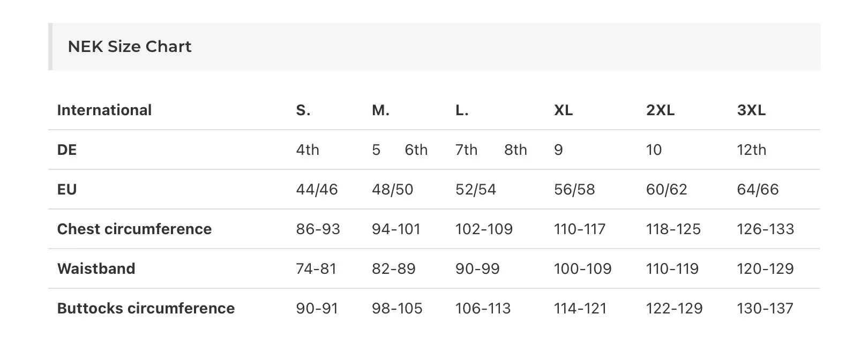Click the XL column header
This screenshot has width=868, height=344.
point(563,110)
